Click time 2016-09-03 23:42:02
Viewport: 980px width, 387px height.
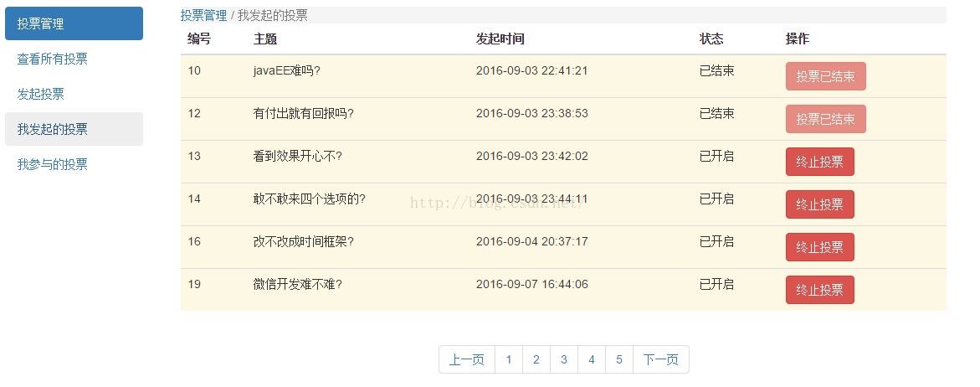pyautogui.click(x=532, y=156)
